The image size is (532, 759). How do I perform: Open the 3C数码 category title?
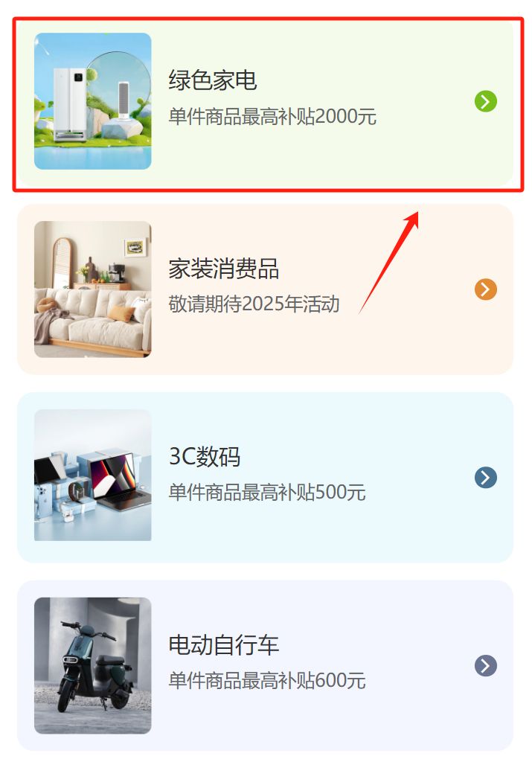(205, 456)
